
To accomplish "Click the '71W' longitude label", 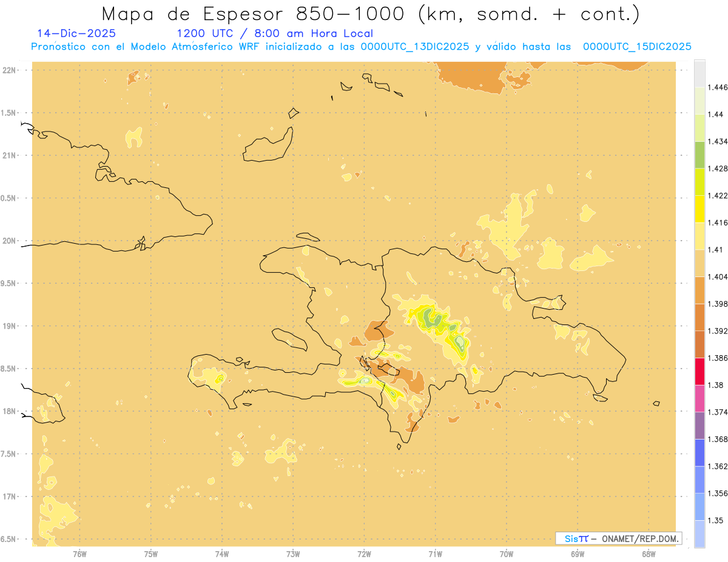I will [435, 554].
